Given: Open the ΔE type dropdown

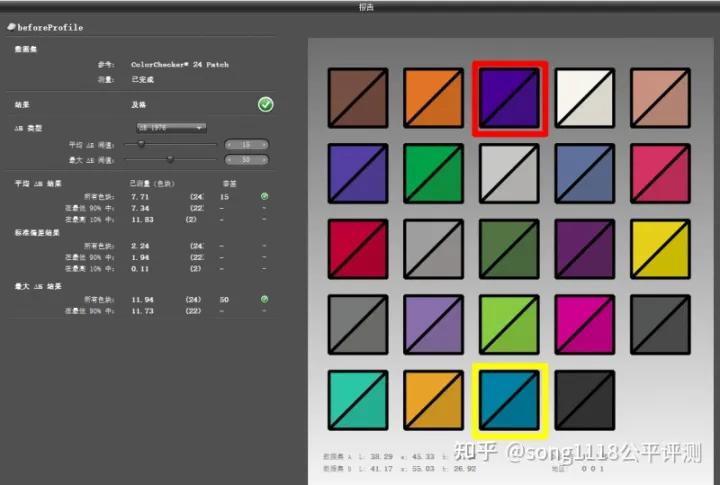Looking at the screenshot, I should (171, 127).
